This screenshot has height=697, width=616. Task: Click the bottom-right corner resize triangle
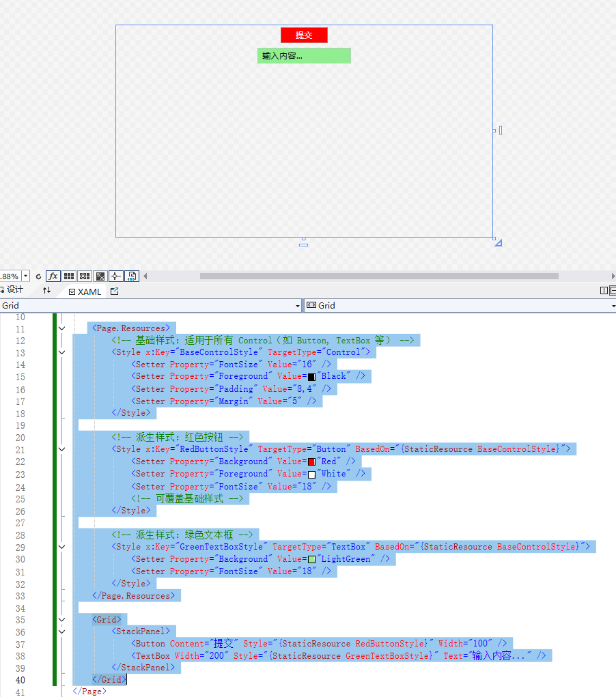(499, 243)
